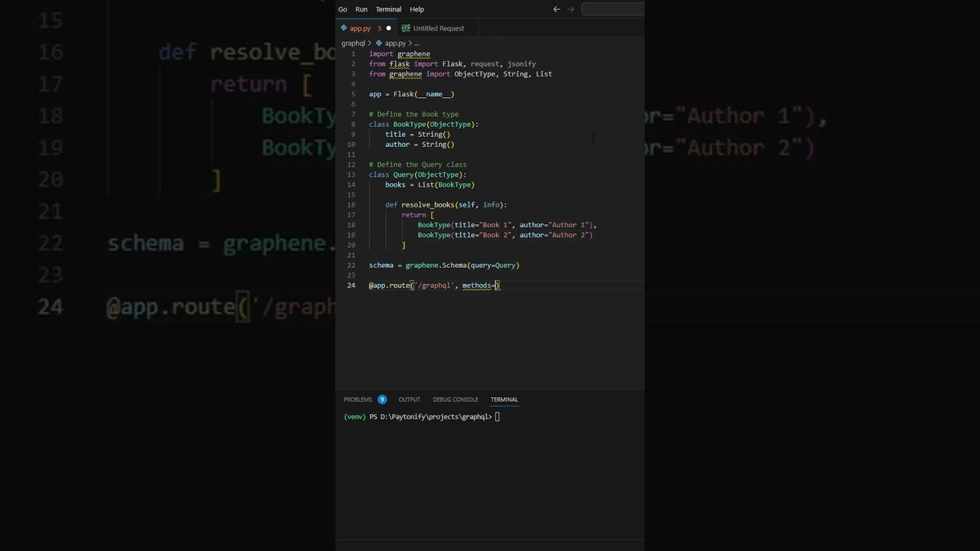The height and width of the screenshot is (551, 980).
Task: Click the graphql folder breadcrumb
Action: coord(353,44)
